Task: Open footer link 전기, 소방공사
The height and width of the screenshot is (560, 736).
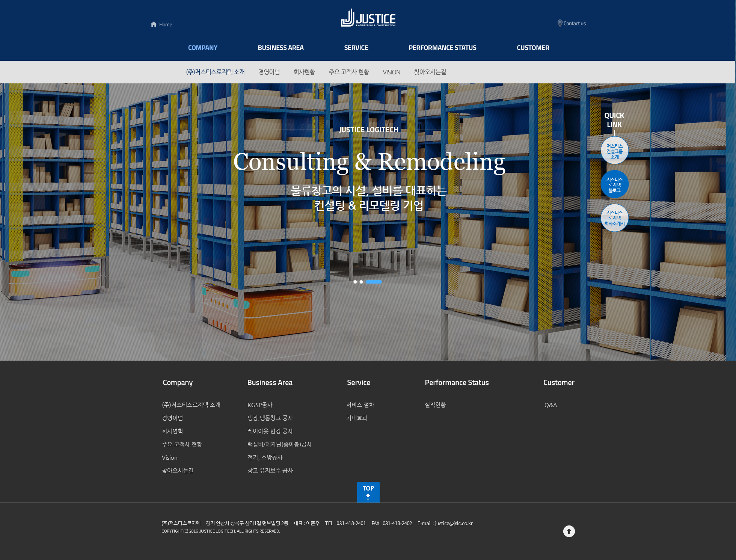Action: pos(265,457)
